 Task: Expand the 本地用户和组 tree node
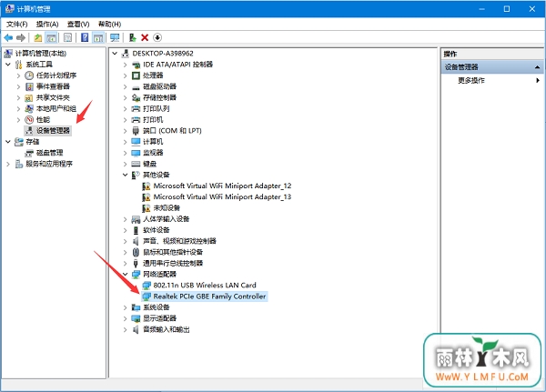pos(18,108)
